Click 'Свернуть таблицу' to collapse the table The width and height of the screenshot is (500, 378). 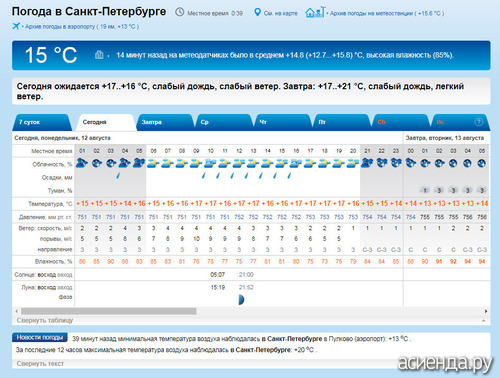(x=45, y=320)
